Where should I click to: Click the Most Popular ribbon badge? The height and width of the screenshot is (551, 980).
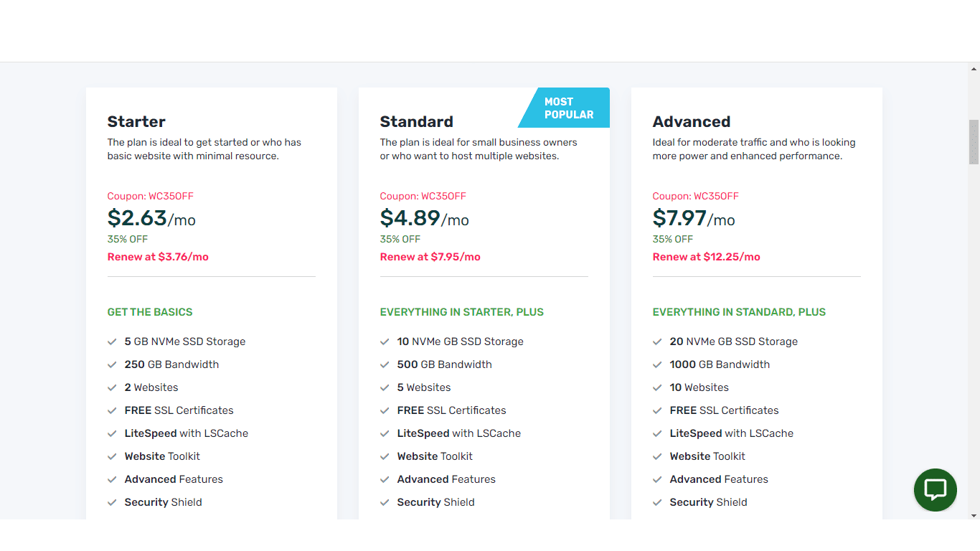[x=564, y=108]
